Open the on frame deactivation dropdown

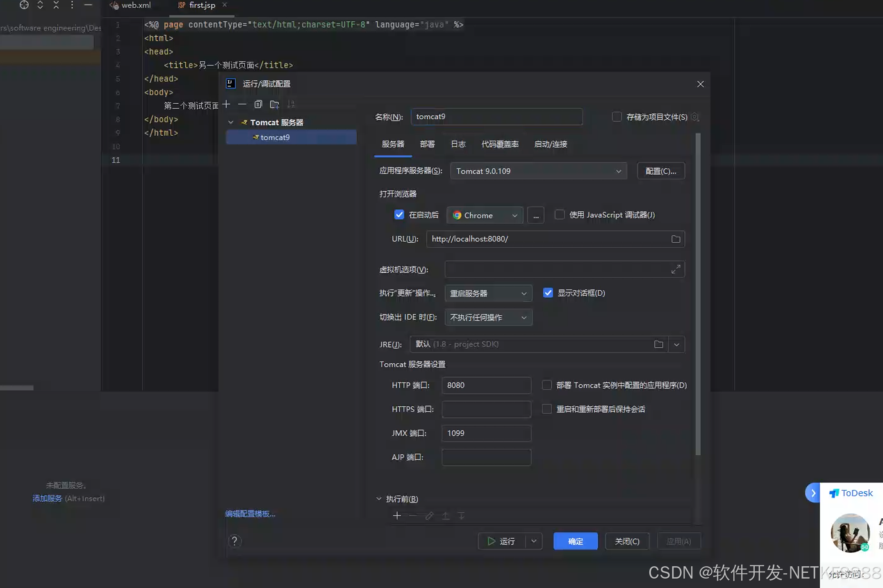point(488,317)
